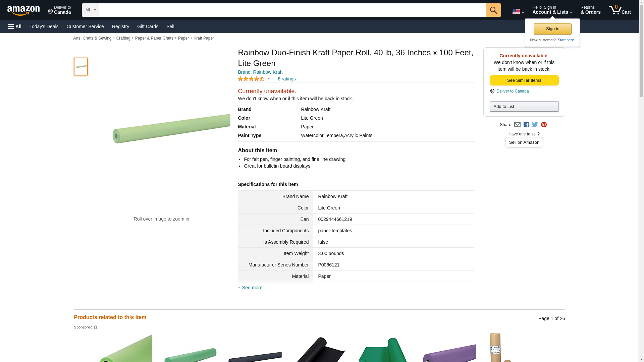Share via email icon
Viewport: 644px width, 362px height.
[517, 125]
